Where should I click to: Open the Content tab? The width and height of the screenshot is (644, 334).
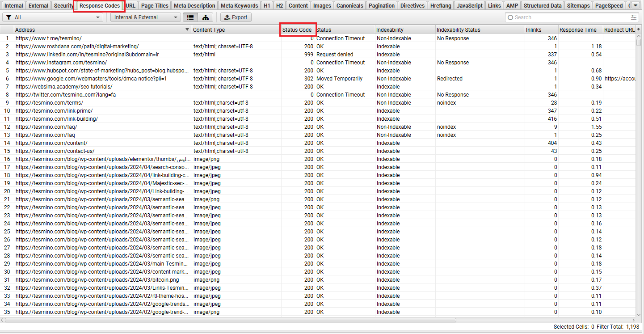pyautogui.click(x=298, y=6)
